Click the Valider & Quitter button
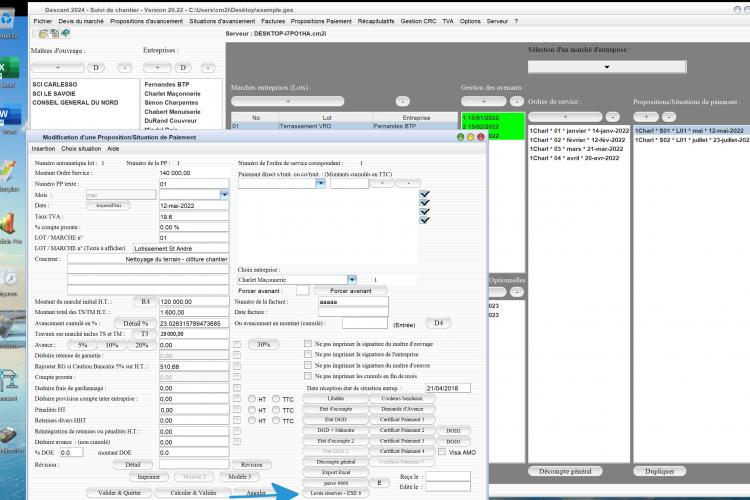 pyautogui.click(x=120, y=492)
